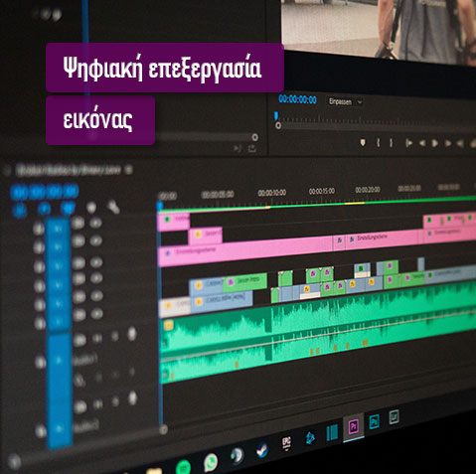
Task: Go to In point in Program Monitor
Action: 409,143
